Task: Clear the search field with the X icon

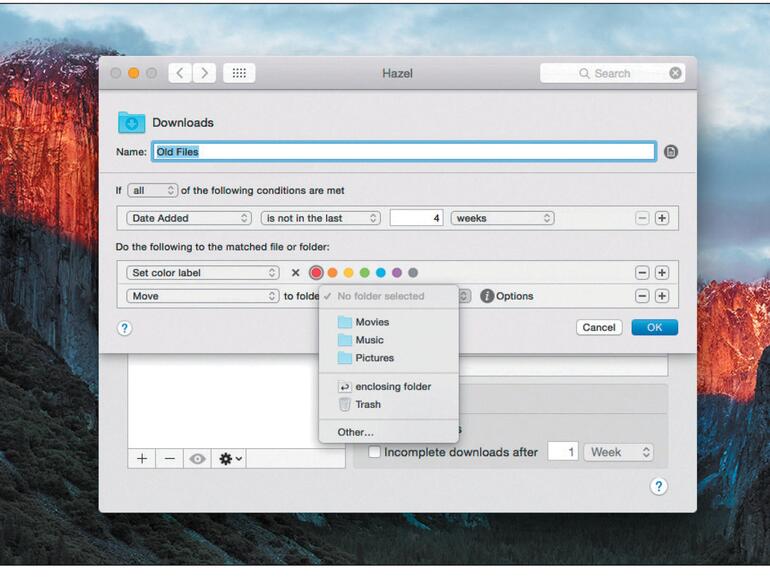Action: (x=675, y=73)
